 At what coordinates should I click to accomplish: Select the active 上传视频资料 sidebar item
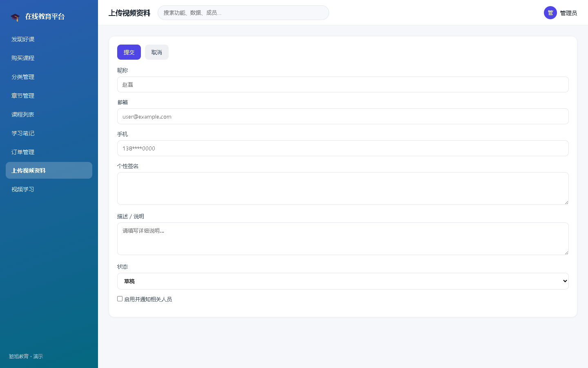tap(49, 171)
